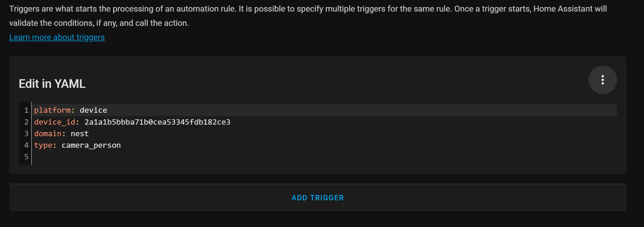This screenshot has width=644, height=227.
Task: Click line number 3 in the gutter
Action: [x=26, y=134]
